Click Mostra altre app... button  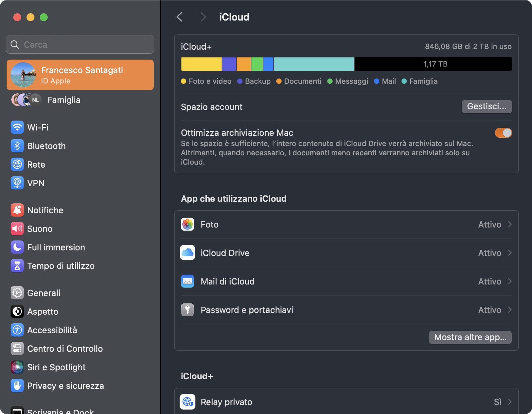coord(470,337)
